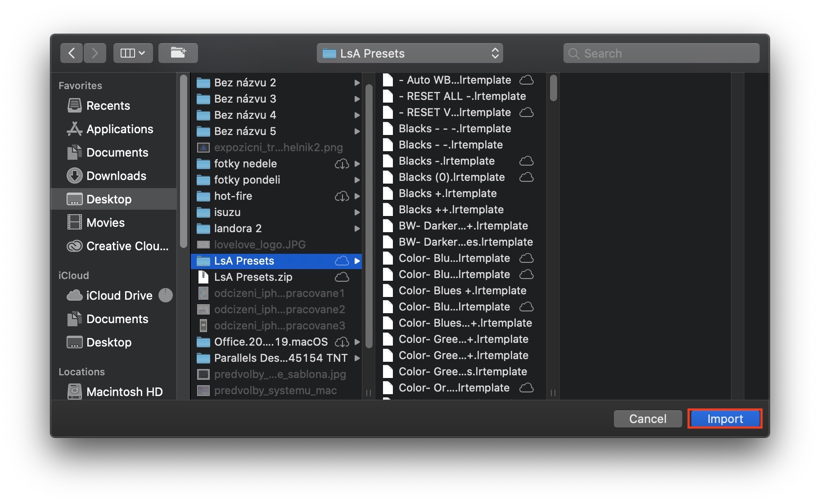This screenshot has width=820, height=504.
Task: Select Color- Blues +.lrtemplate file
Action: tap(461, 291)
